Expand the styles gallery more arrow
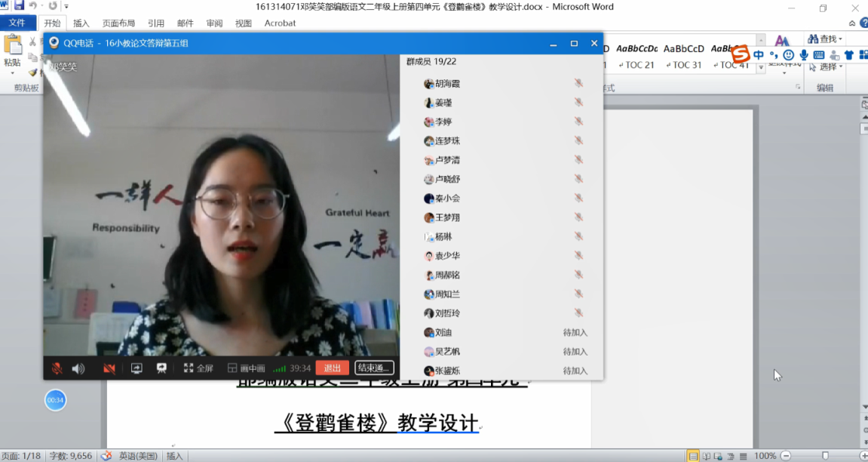 point(761,68)
